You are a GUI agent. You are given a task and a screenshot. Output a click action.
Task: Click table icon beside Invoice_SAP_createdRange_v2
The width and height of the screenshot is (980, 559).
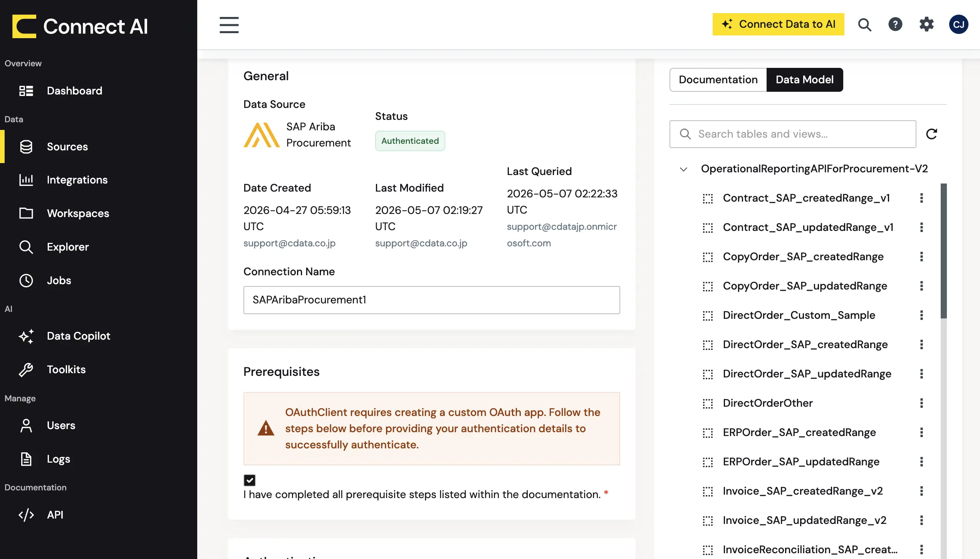708,492
